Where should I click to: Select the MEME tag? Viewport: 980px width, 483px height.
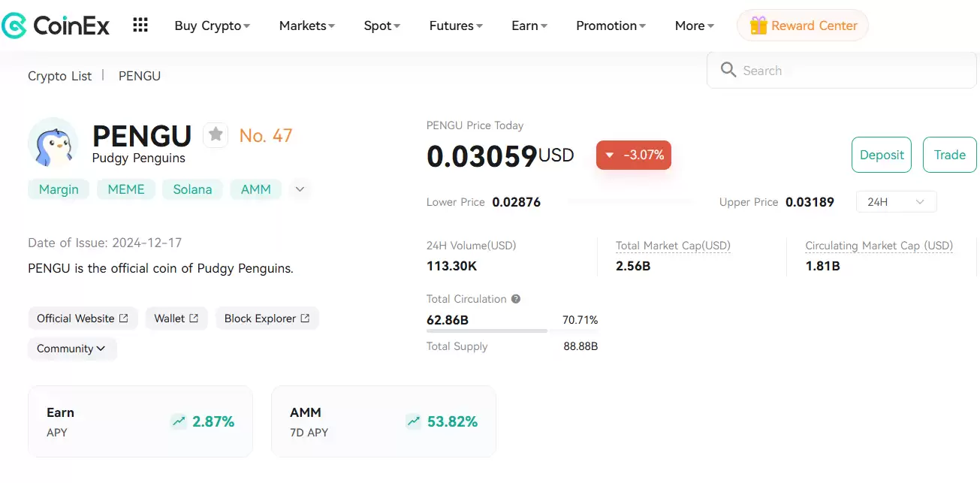click(x=125, y=189)
